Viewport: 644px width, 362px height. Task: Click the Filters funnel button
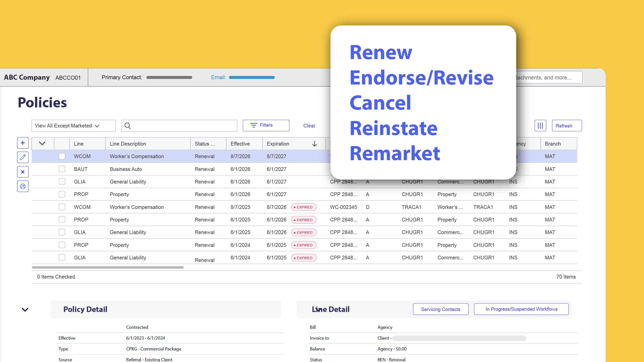[266, 125]
